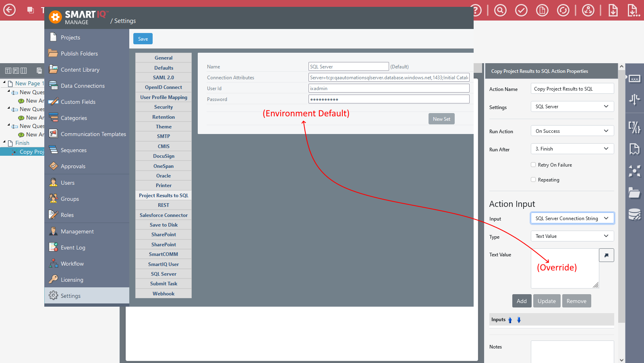This screenshot has width=644, height=363.
Task: Collapse the New Page 1 tree node
Action: pos(4,82)
